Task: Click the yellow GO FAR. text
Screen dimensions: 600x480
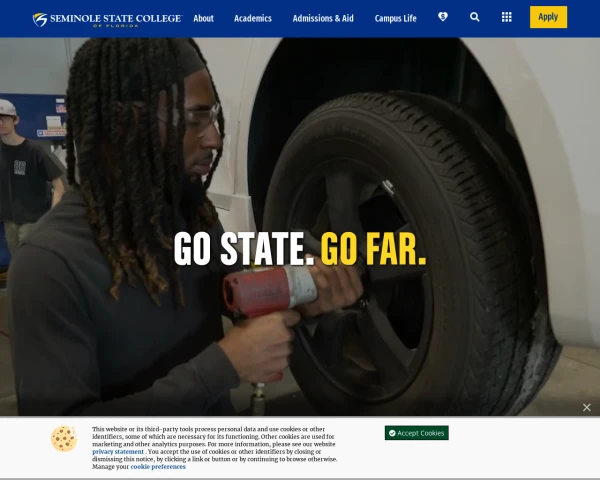Action: [373, 249]
